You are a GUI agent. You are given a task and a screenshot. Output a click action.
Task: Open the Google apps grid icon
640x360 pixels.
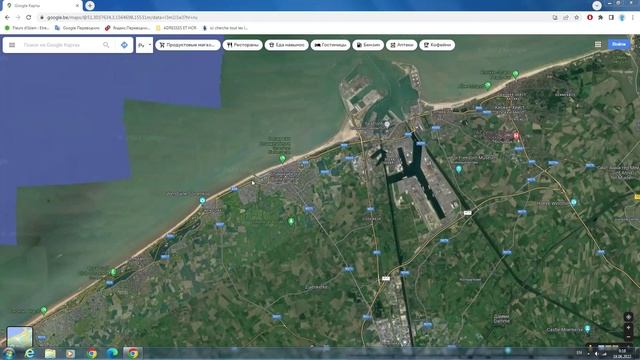click(x=598, y=44)
